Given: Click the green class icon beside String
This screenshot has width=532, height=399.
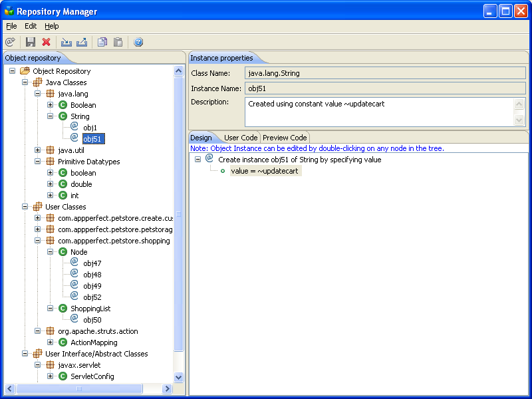Looking at the screenshot, I should coord(63,116).
